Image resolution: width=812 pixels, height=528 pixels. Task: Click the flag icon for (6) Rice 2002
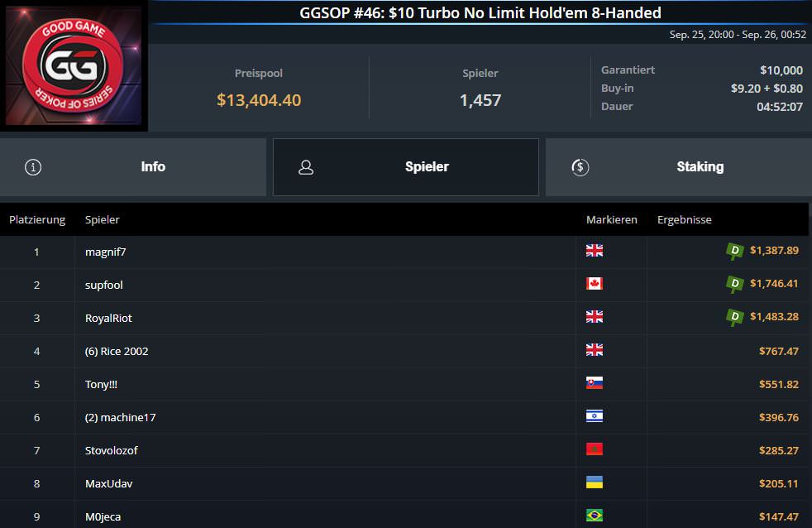[x=595, y=350]
